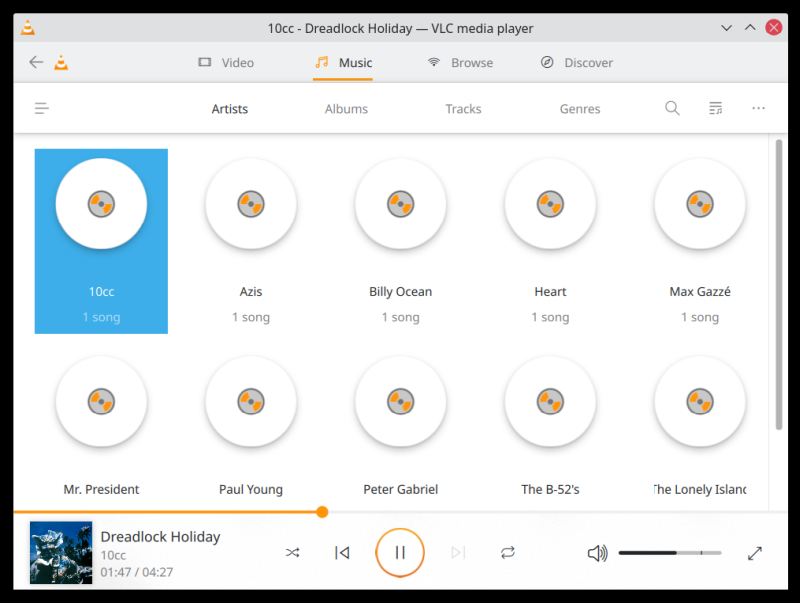Click the back arrow button
Viewport: 800px width, 603px height.
pyautogui.click(x=36, y=62)
